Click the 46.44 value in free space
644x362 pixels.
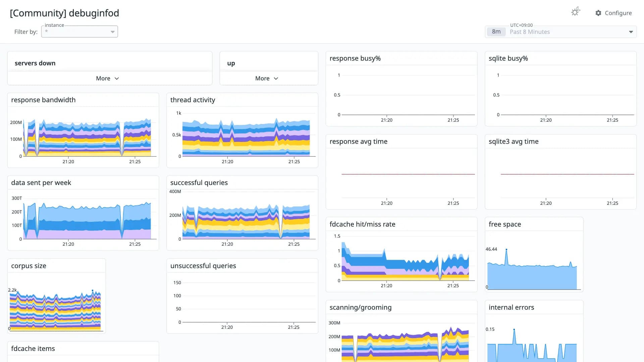tap(491, 249)
